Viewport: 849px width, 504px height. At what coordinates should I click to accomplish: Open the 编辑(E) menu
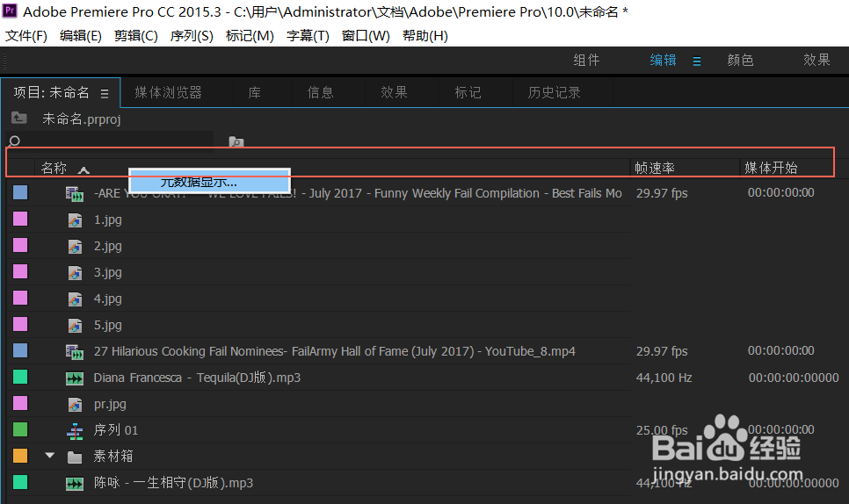pos(81,36)
